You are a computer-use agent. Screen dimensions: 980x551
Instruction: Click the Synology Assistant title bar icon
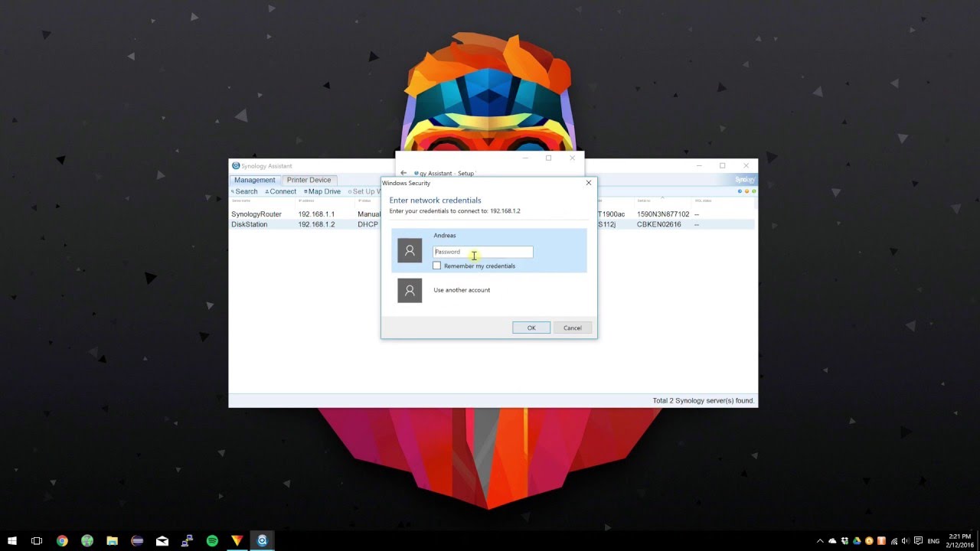(236, 166)
